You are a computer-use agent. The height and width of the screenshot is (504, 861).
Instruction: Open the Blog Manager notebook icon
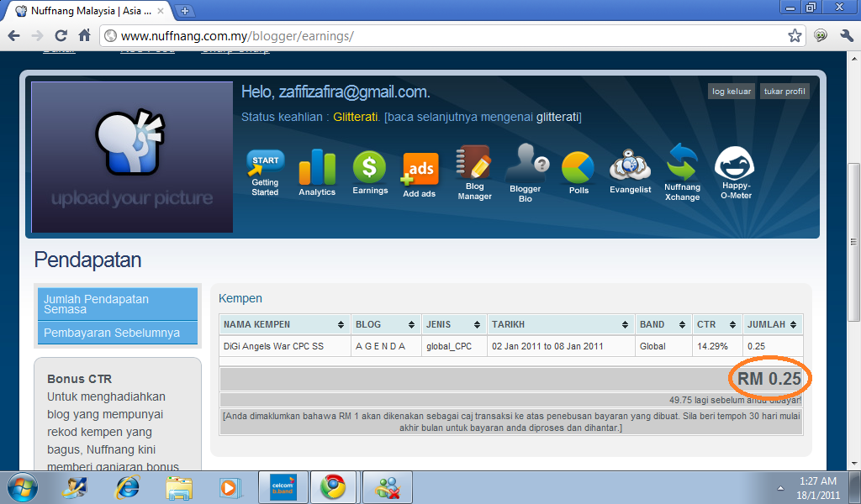[x=474, y=173]
